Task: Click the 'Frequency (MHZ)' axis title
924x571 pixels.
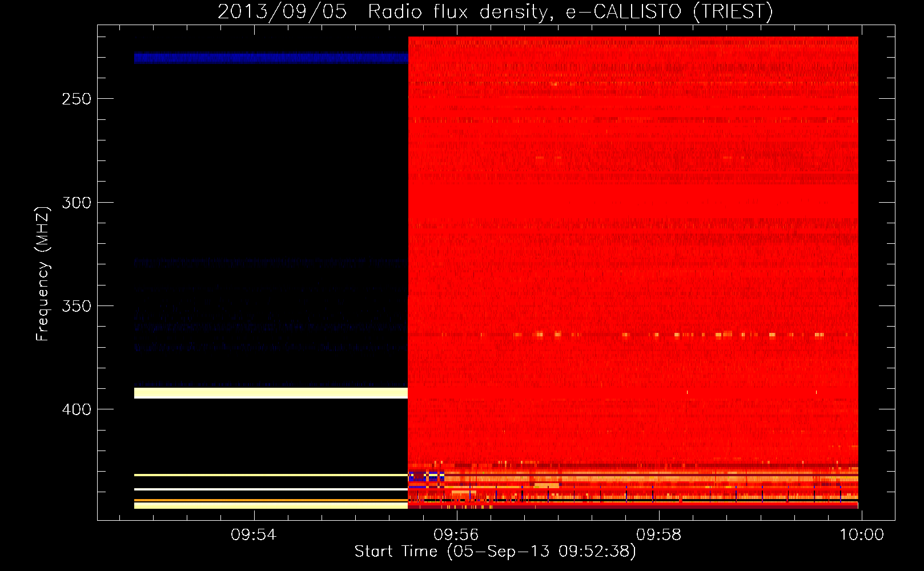Action: point(43,274)
